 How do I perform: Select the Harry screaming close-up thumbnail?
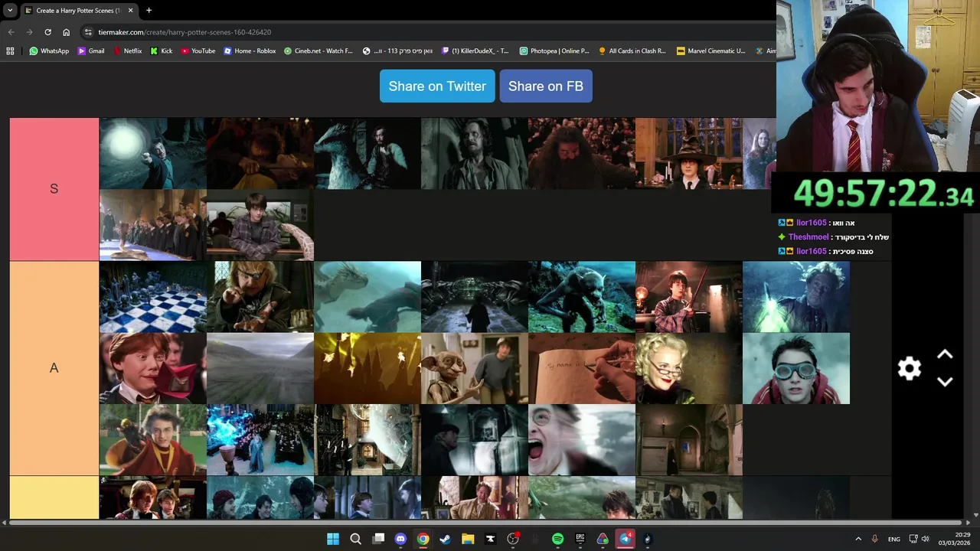click(581, 440)
